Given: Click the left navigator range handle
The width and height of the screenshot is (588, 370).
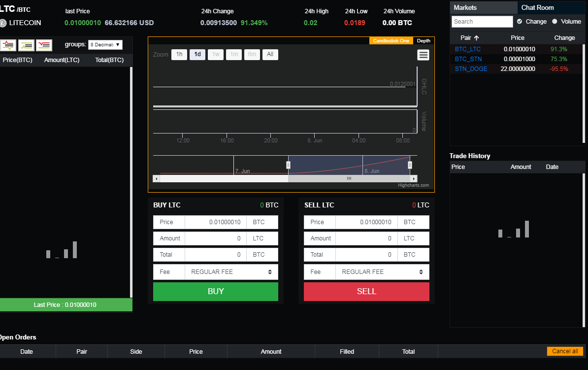Looking at the screenshot, I should [289, 165].
